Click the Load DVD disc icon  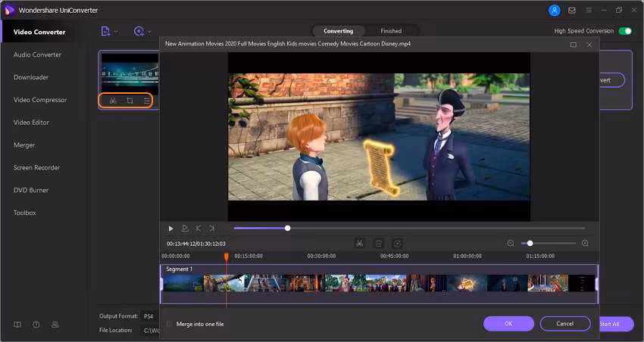point(139,31)
